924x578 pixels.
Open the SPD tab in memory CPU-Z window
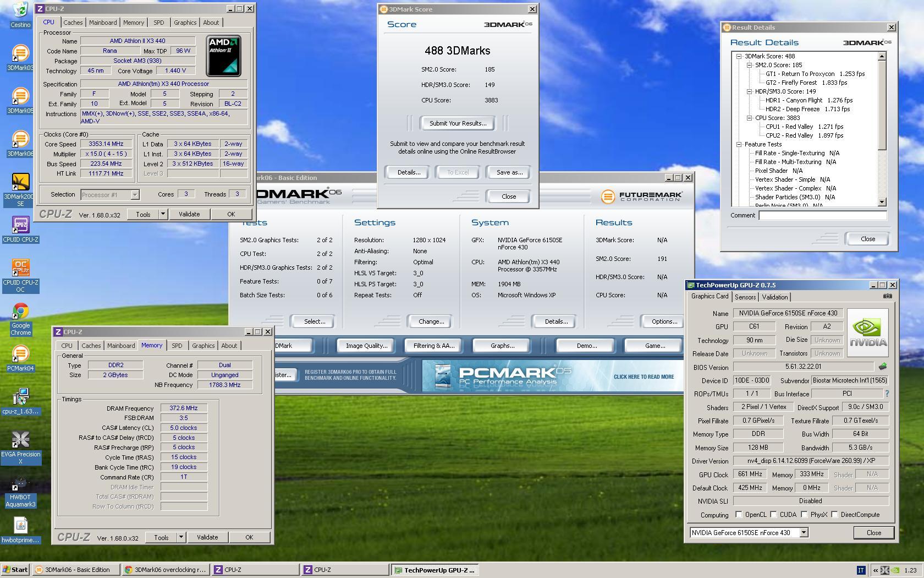177,346
